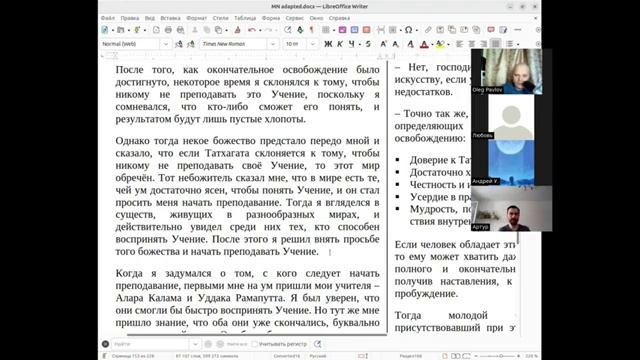Toggle bold (Ж) formatting
The height and width of the screenshot is (360, 640).
coord(328,44)
